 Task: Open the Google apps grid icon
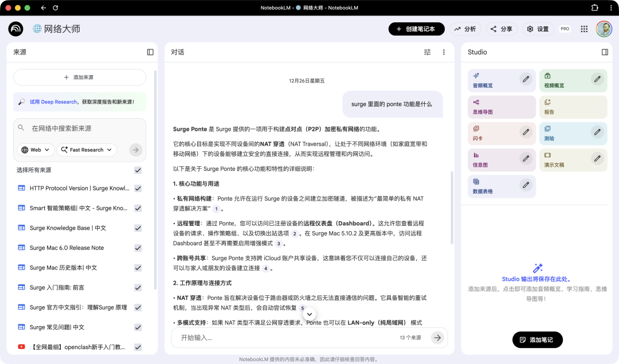click(x=584, y=29)
